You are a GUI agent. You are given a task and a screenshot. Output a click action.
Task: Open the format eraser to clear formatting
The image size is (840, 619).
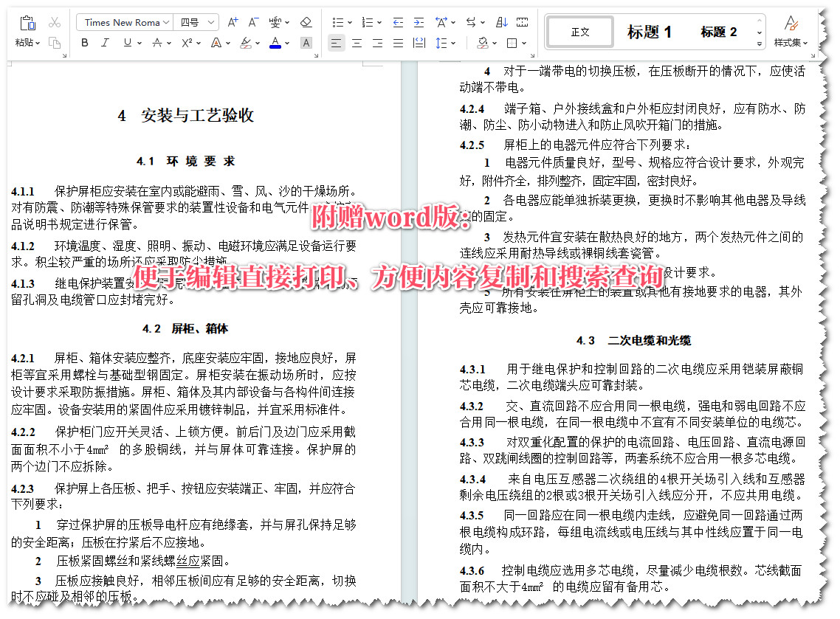pos(306,22)
